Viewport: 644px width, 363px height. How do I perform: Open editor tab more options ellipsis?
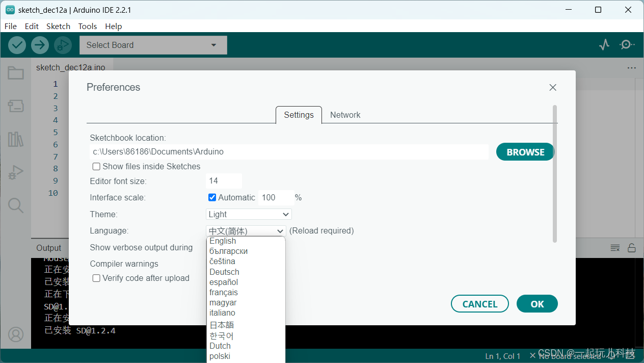pos(632,68)
